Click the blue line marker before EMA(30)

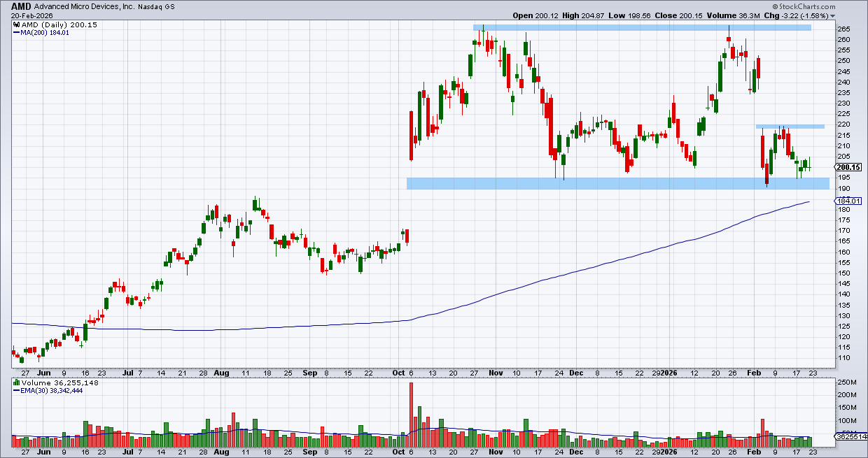point(16,391)
